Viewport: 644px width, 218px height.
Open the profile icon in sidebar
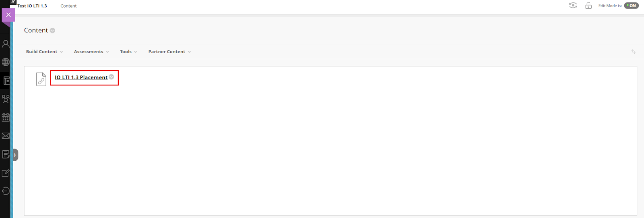[5, 44]
